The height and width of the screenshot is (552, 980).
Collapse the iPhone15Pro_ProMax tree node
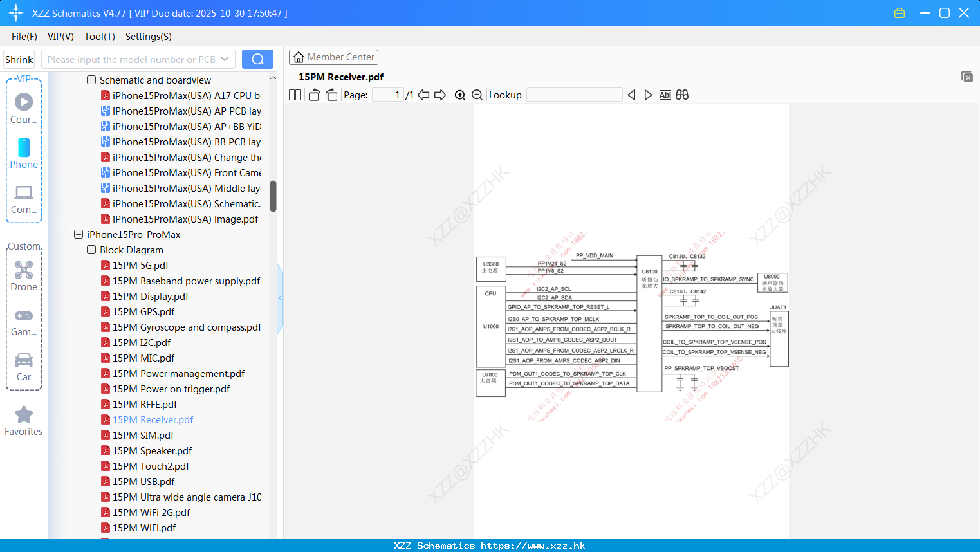79,235
